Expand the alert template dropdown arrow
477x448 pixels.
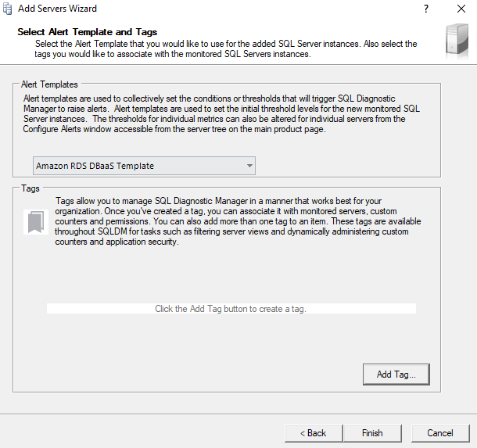tap(249, 166)
